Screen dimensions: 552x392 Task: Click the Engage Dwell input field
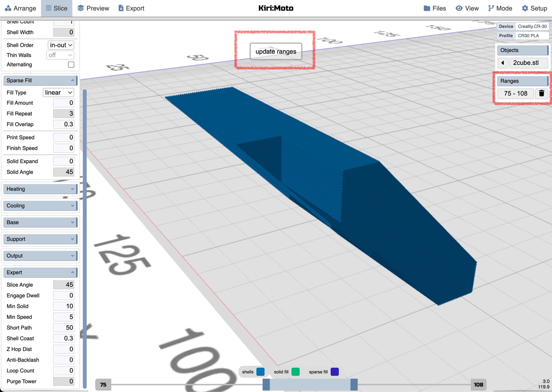pyautogui.click(x=64, y=296)
